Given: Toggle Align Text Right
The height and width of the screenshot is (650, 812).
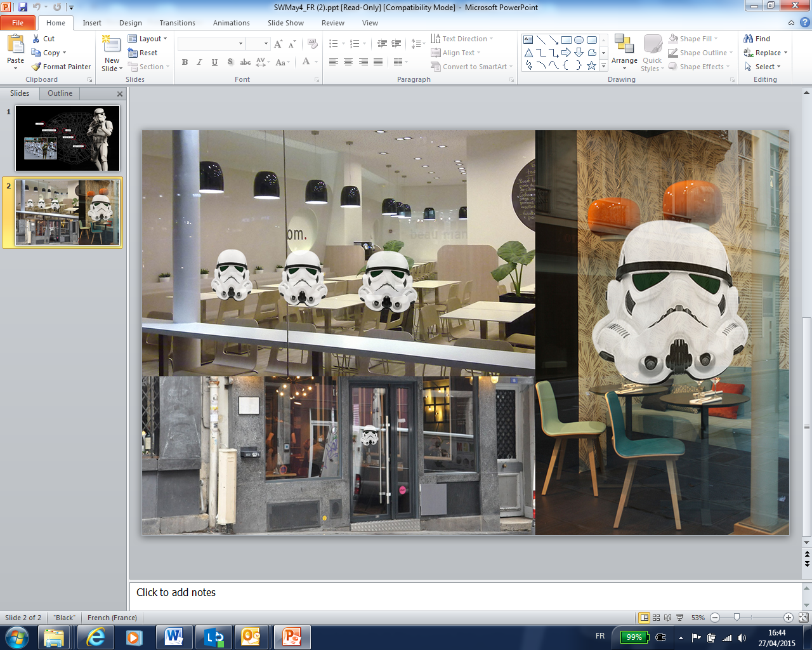Looking at the screenshot, I should click(x=363, y=62).
